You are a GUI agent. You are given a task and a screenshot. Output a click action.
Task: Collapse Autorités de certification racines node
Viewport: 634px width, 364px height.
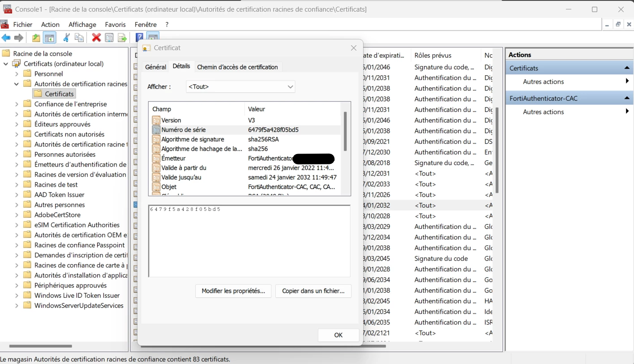tap(17, 84)
